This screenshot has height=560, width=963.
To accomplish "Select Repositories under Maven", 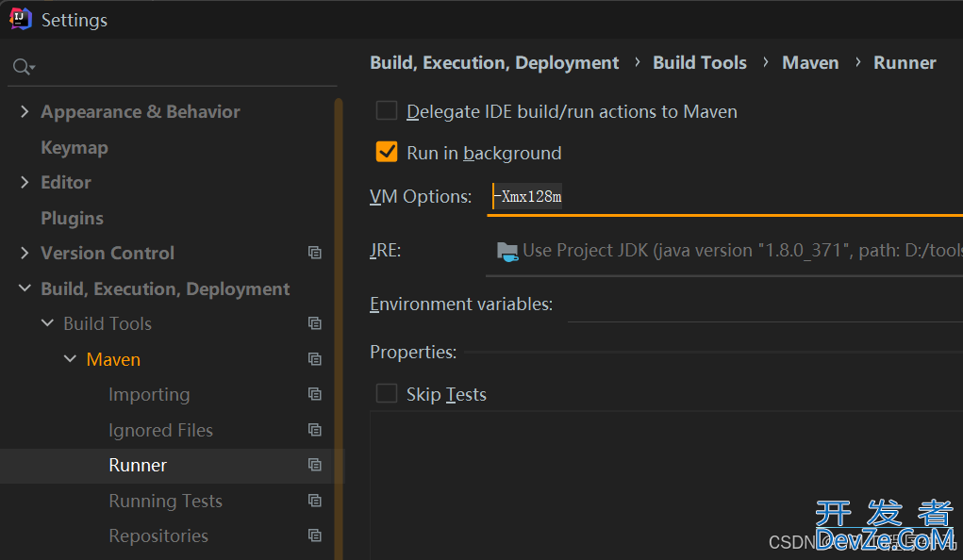I will (x=158, y=536).
